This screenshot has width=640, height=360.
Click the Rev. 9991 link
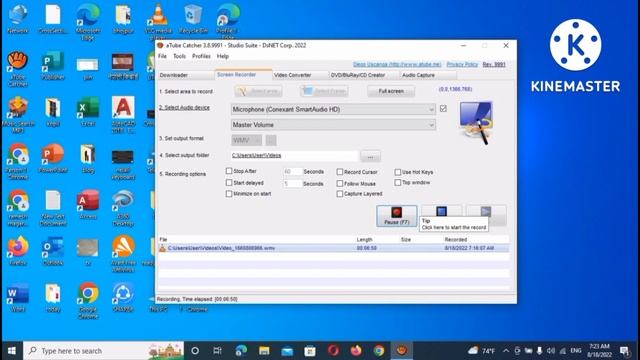click(x=494, y=64)
